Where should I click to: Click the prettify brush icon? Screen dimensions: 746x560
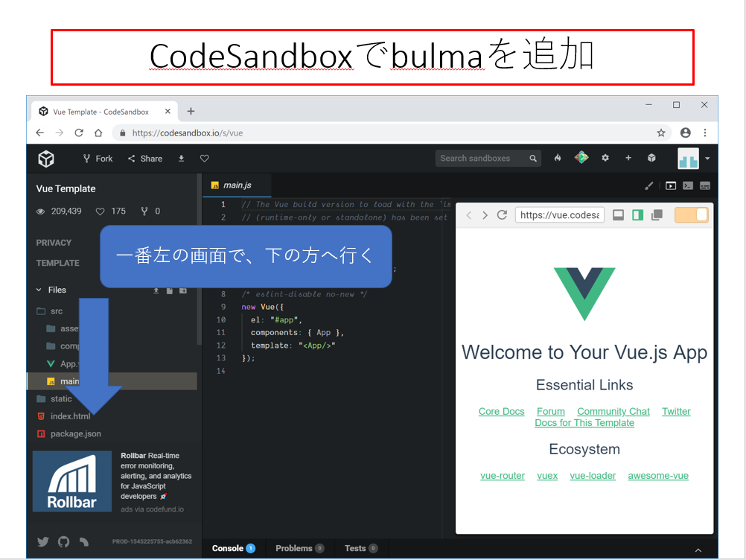point(648,185)
